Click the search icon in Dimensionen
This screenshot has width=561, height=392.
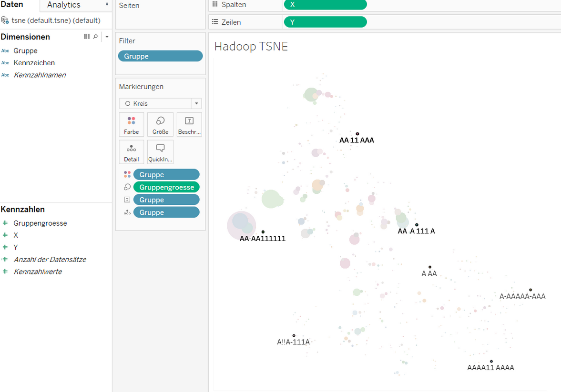95,37
